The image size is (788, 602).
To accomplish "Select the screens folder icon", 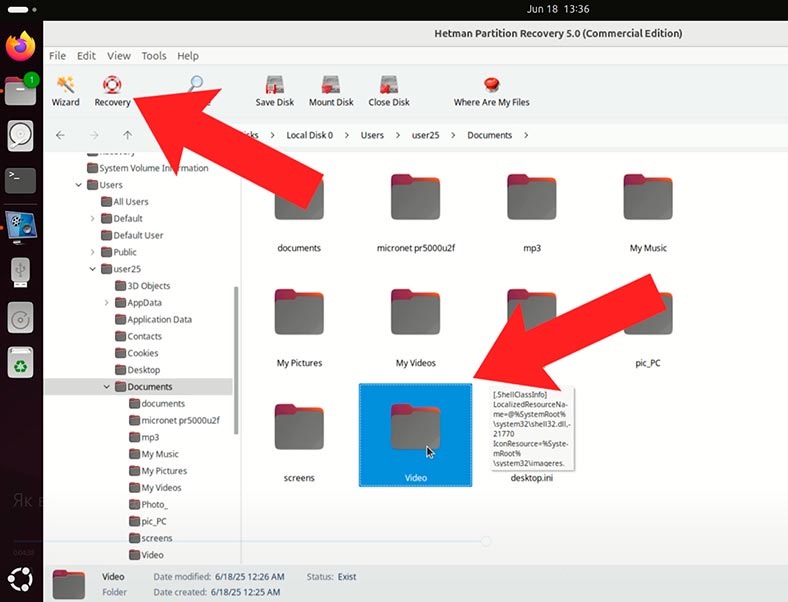I will point(299,427).
